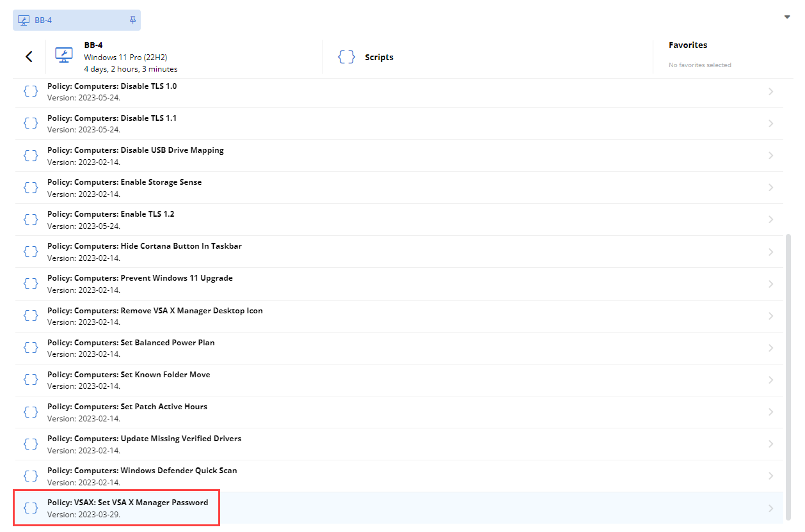
Task: Click script icon beside Hide Cortana Button
Action: pos(31,251)
